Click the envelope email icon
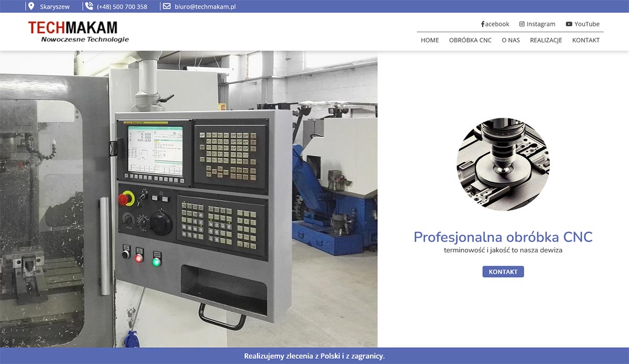The height and width of the screenshot is (364, 629). point(167,6)
